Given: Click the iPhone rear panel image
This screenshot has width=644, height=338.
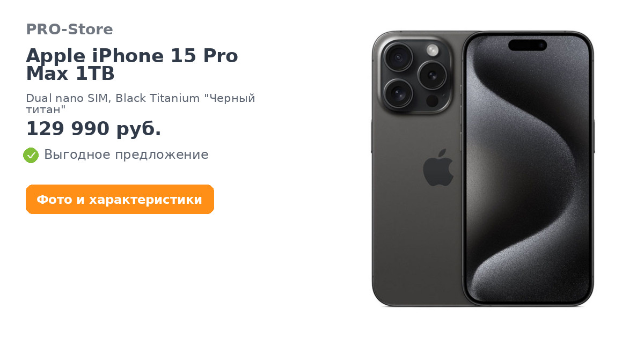Looking at the screenshot, I should pos(417,168).
